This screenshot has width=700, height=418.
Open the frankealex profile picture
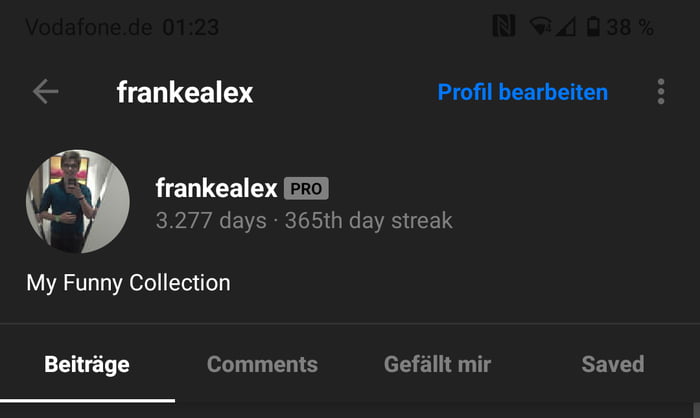(x=78, y=201)
